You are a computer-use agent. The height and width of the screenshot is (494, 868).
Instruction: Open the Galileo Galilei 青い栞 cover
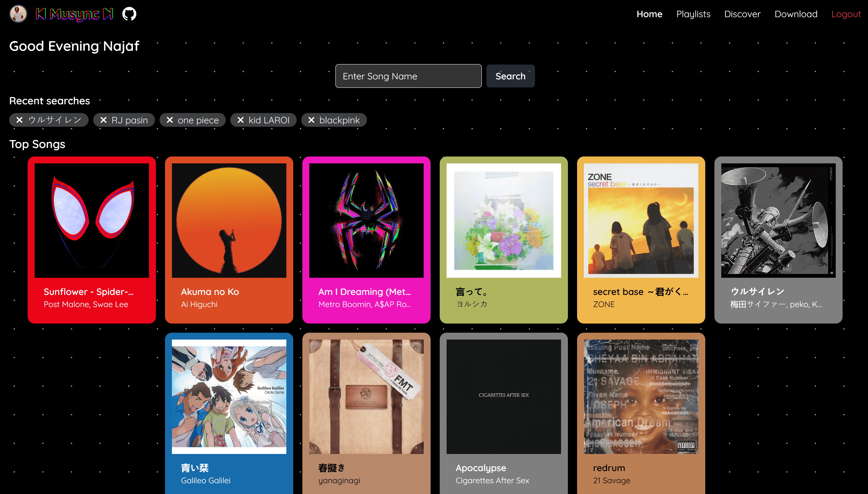[x=229, y=397]
